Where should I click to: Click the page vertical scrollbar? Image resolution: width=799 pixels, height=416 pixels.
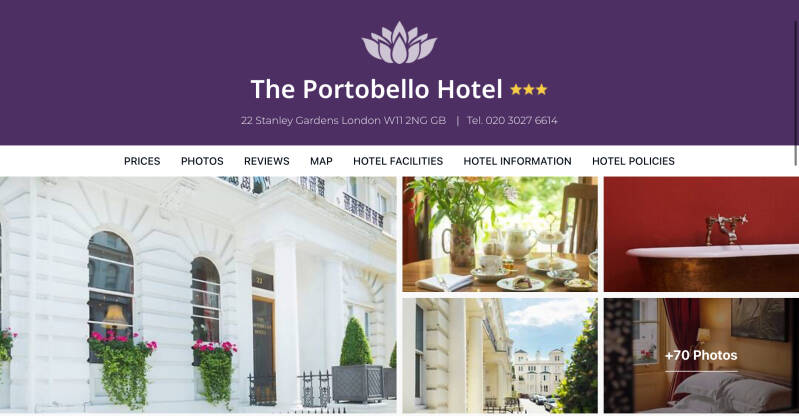click(x=796, y=92)
